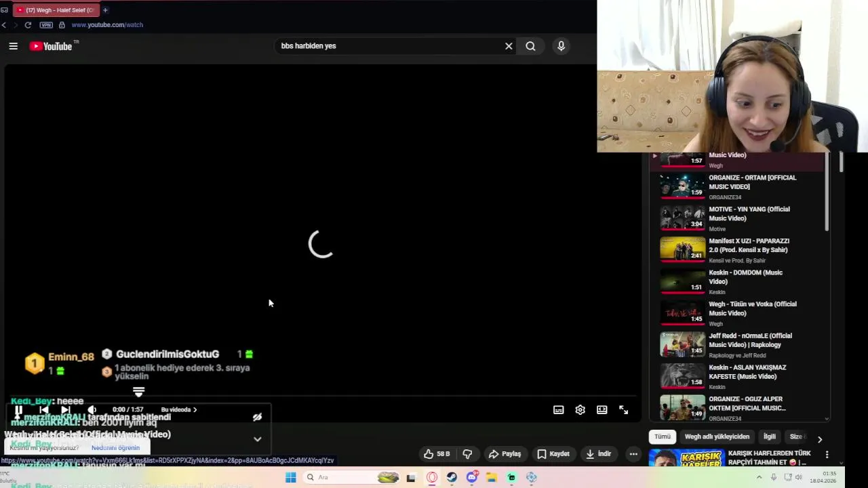Open File Explorer from the taskbar
868x488 pixels.
[x=492, y=478]
